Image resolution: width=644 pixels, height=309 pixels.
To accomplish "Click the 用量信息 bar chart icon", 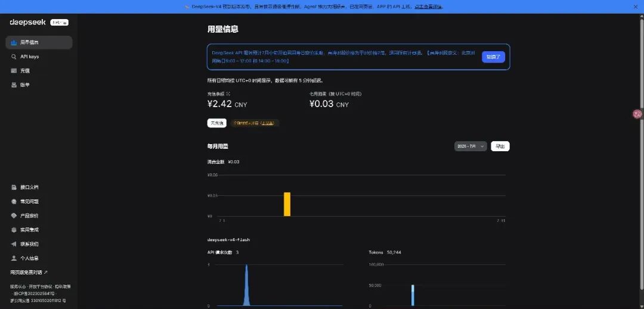I will point(14,42).
